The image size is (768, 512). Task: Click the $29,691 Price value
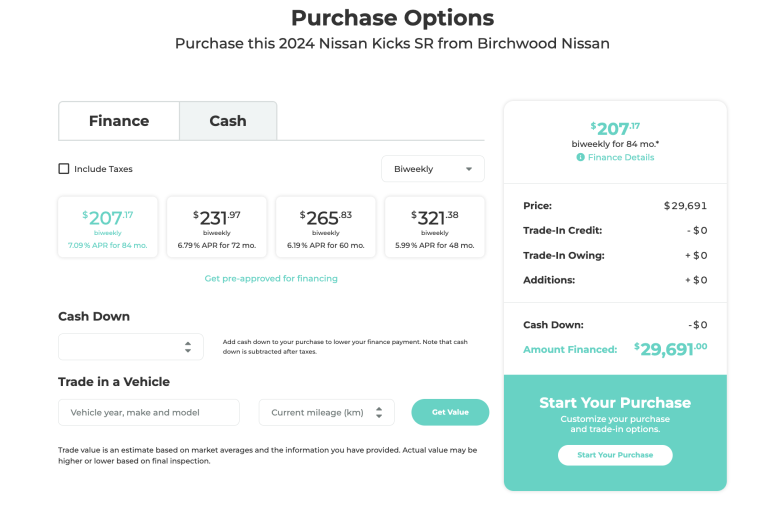[x=685, y=206]
